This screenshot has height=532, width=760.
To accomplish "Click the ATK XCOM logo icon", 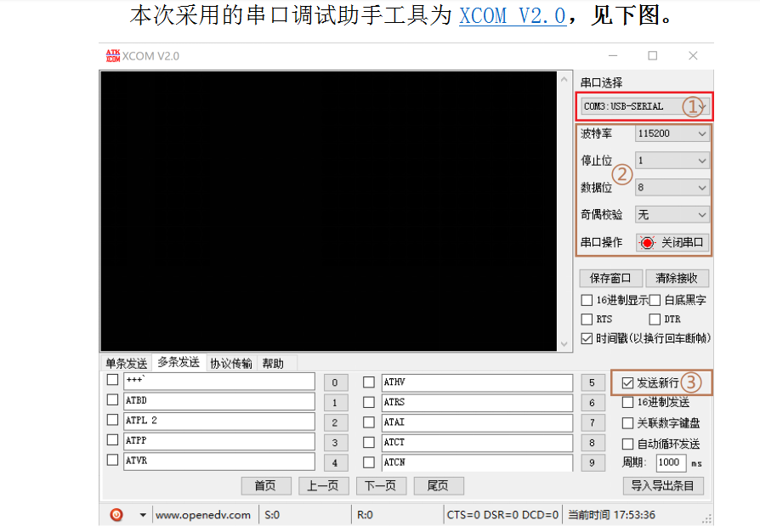I will pyautogui.click(x=113, y=56).
